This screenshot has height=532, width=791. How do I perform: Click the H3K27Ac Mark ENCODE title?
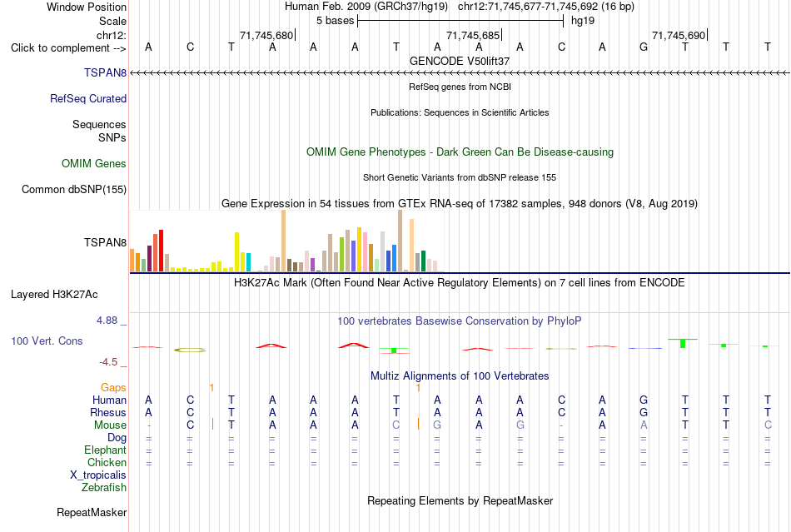coord(460,282)
